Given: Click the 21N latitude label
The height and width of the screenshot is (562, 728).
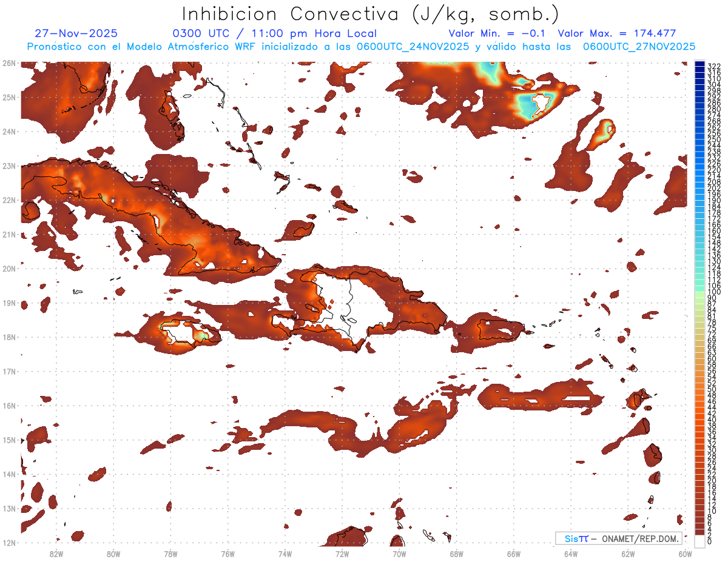Looking at the screenshot, I should coord(9,234).
